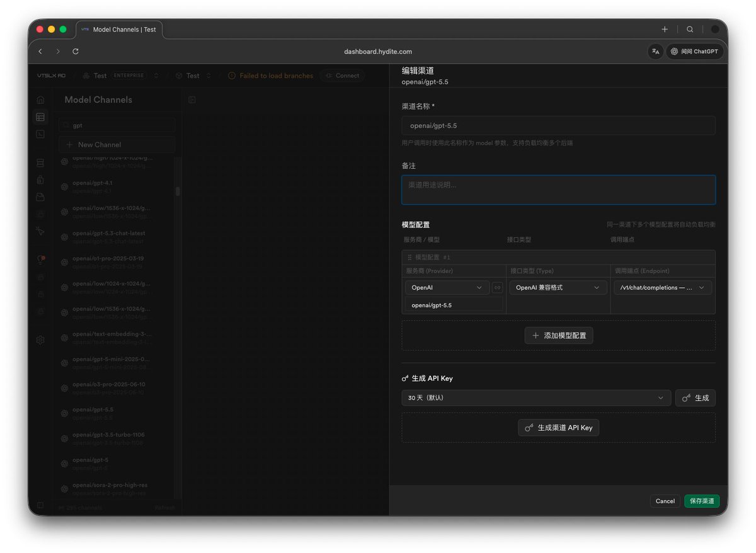
Task: Click the browser search icon in tab bar
Action: click(x=690, y=29)
